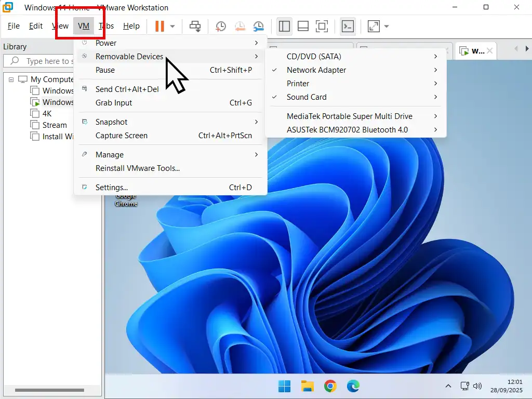Collapse the My Computer tree node
532x399 pixels.
11,79
